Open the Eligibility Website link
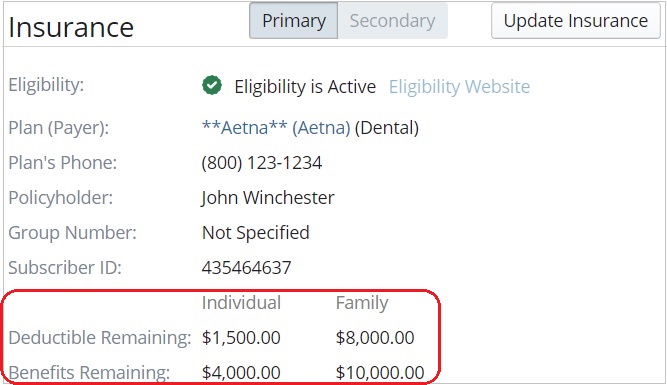This screenshot has width=667, height=385. [x=459, y=87]
